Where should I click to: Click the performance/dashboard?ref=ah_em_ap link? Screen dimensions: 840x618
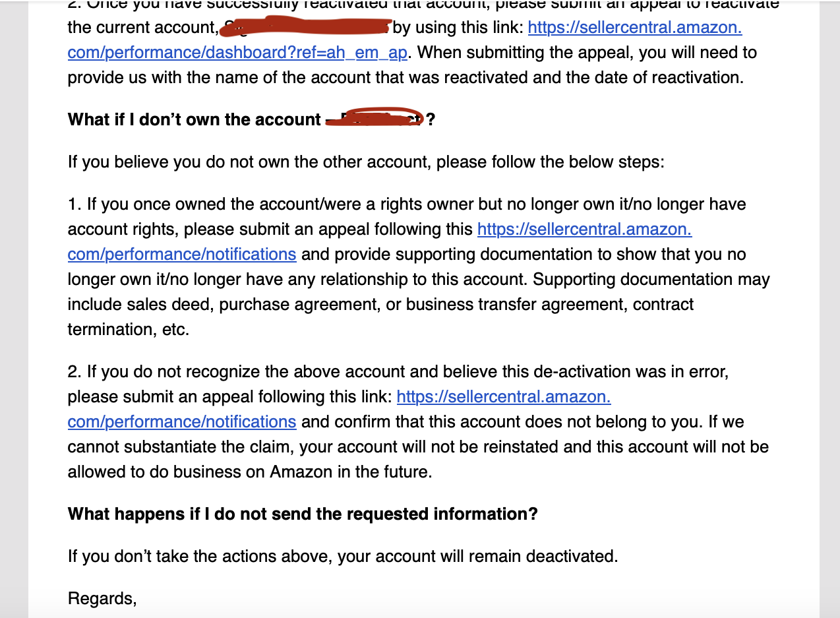[x=237, y=52]
